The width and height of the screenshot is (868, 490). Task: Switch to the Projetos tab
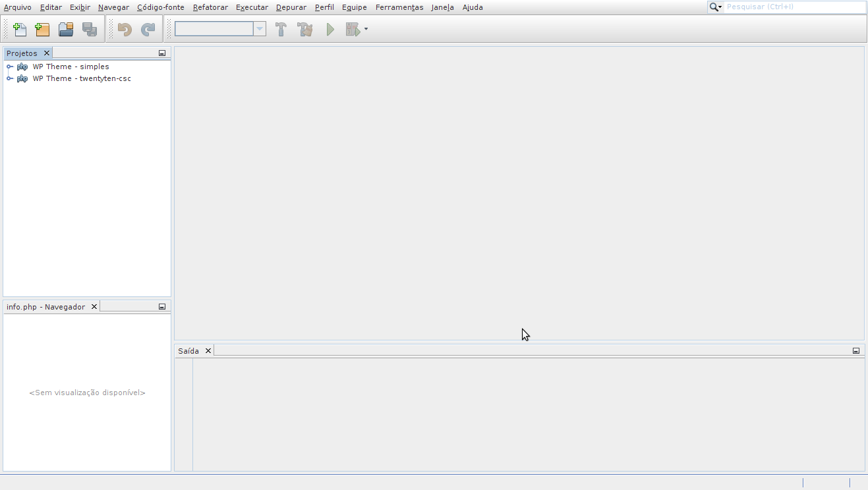(22, 53)
